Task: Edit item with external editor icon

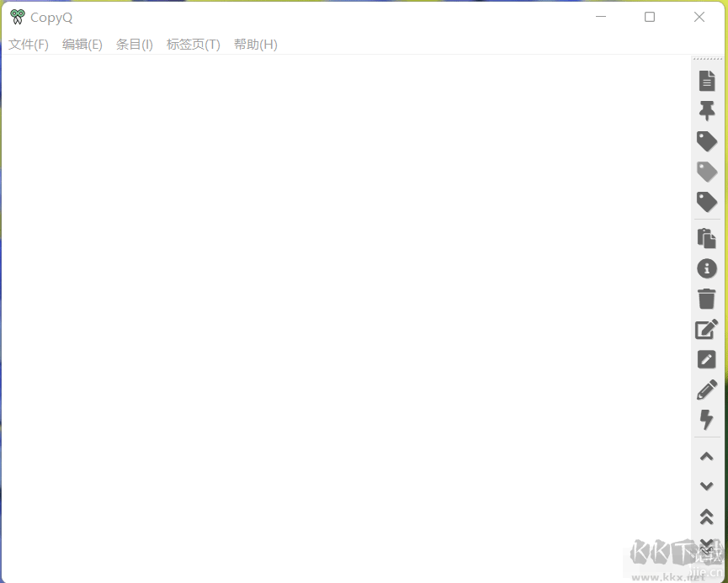Action: (x=706, y=359)
